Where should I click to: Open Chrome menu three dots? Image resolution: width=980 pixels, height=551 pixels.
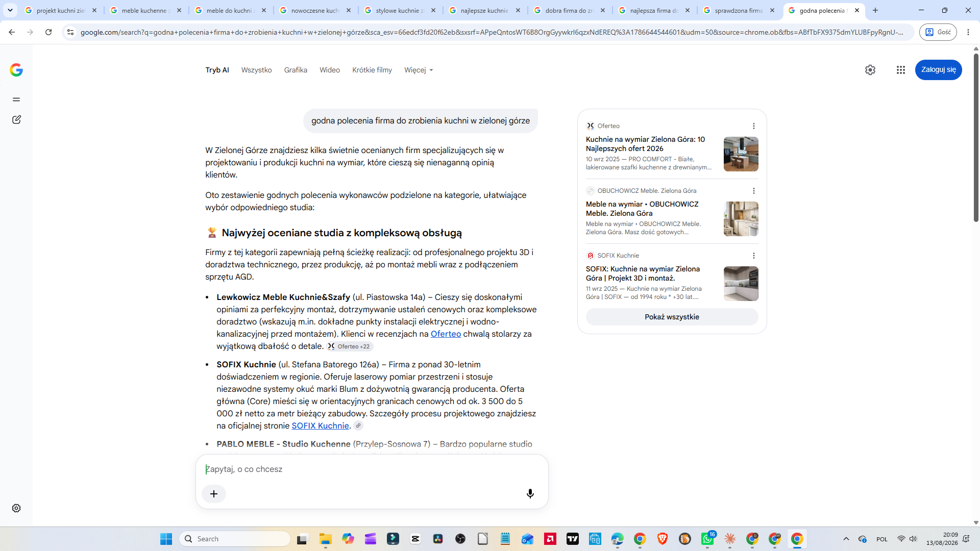[x=968, y=32]
